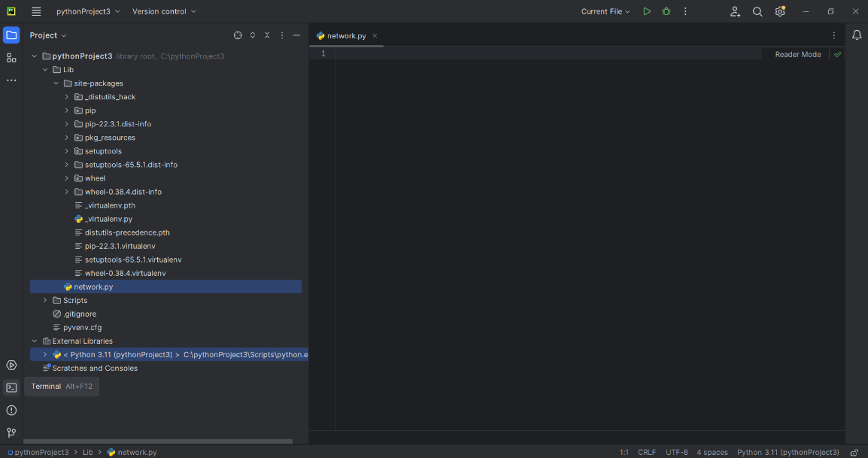Select the network.py editor tab

pyautogui.click(x=346, y=35)
